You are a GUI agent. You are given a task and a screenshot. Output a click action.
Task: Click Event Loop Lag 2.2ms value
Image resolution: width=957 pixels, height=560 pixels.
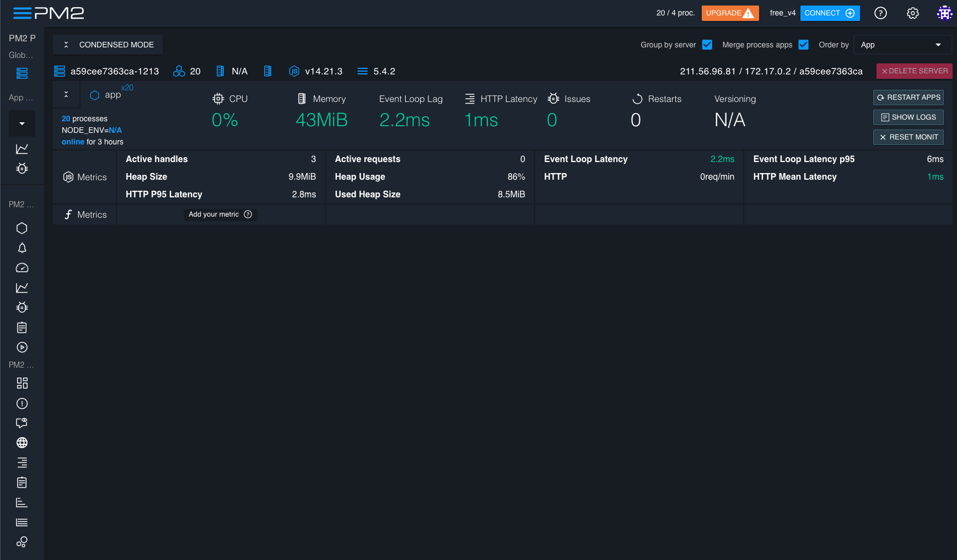(x=405, y=120)
